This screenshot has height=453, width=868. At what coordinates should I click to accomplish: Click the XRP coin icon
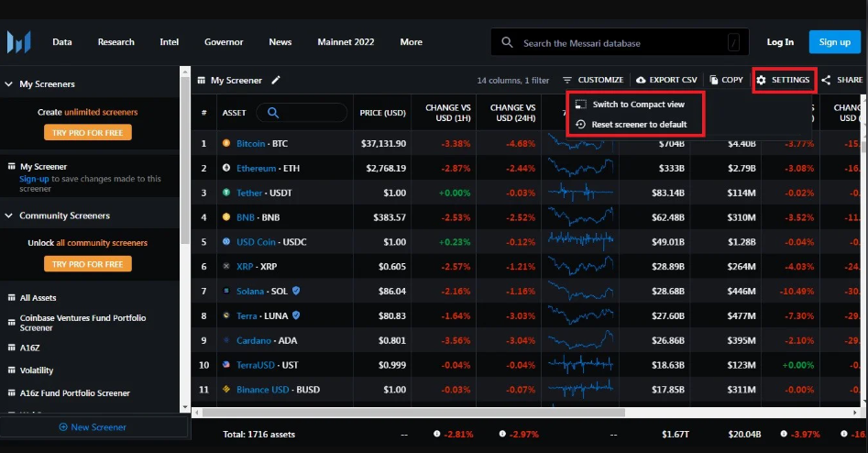pos(225,266)
